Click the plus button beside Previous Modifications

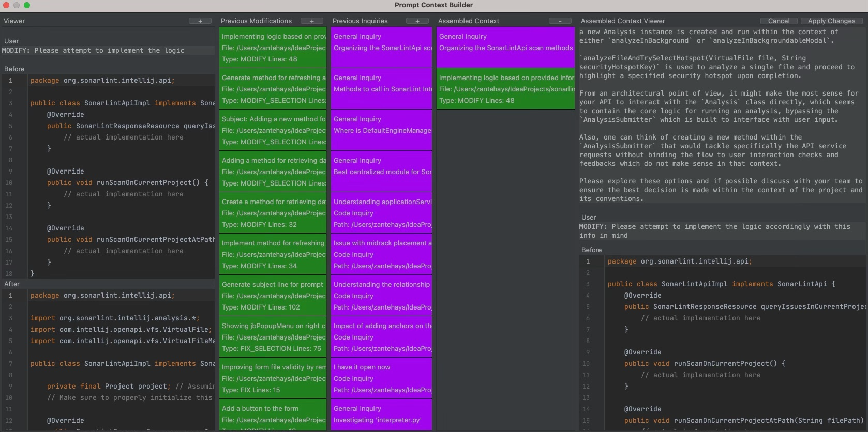(x=312, y=21)
